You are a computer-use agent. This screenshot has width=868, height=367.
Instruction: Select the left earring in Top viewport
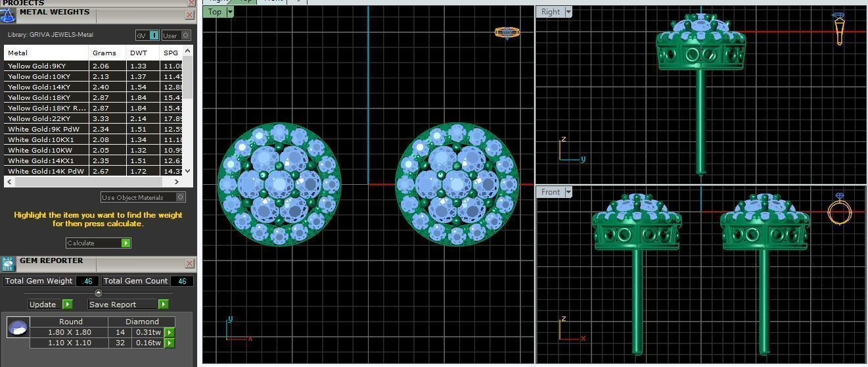pyautogui.click(x=279, y=184)
